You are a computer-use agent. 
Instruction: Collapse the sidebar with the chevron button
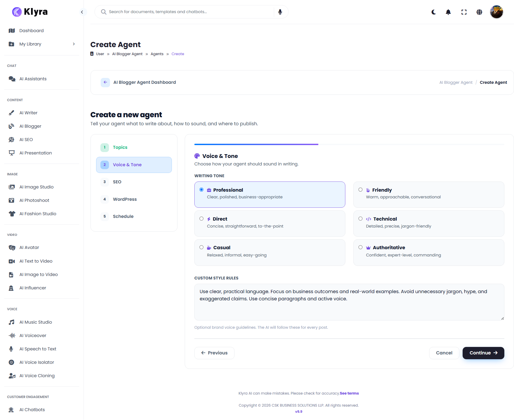(82, 12)
